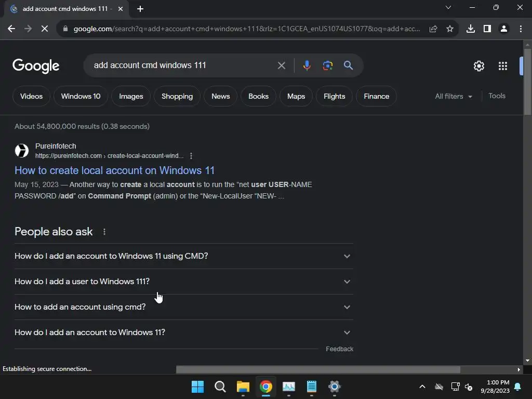Screen dimensions: 532x399
Task: View site information padlock icon
Action: coord(65,29)
